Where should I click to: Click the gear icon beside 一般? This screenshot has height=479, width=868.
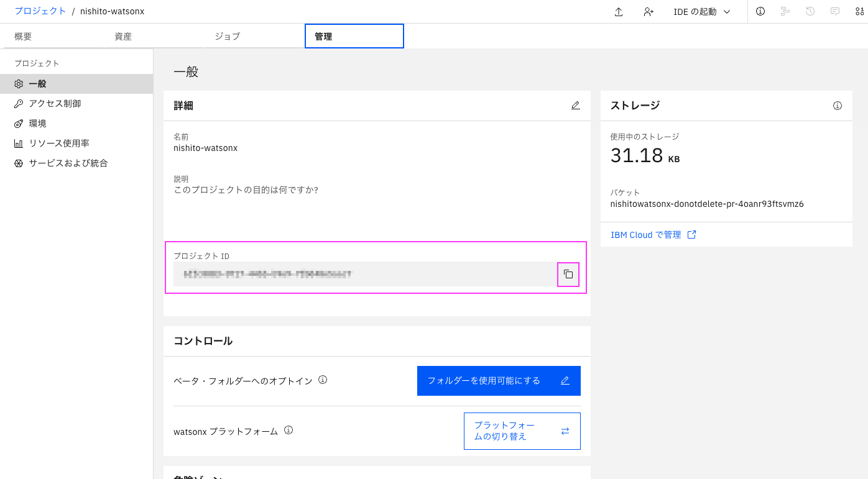19,84
